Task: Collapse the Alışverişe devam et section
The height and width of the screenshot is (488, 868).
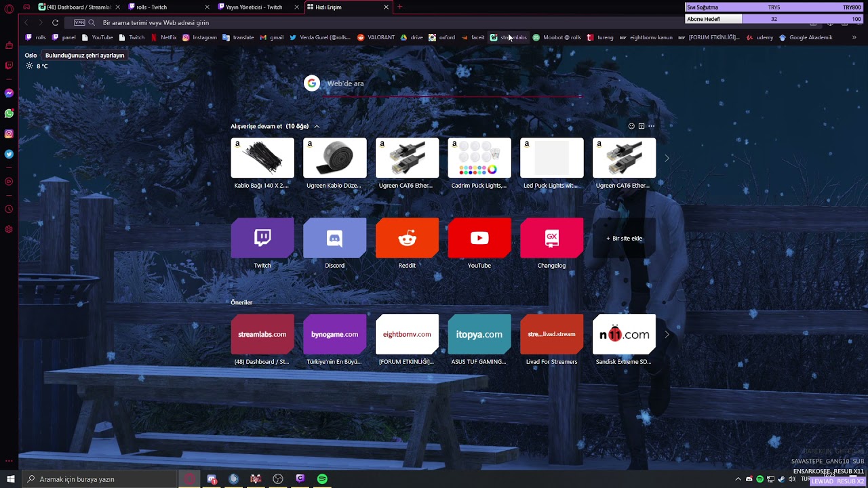Action: pos(316,126)
